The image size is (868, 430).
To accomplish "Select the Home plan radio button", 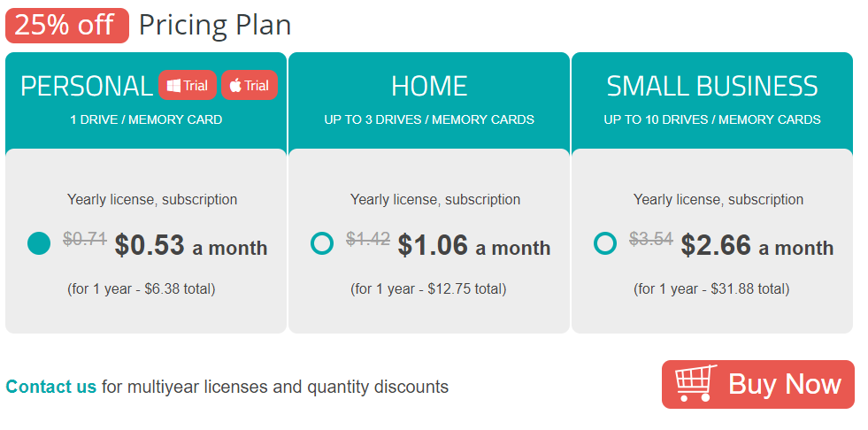I will pyautogui.click(x=322, y=243).
